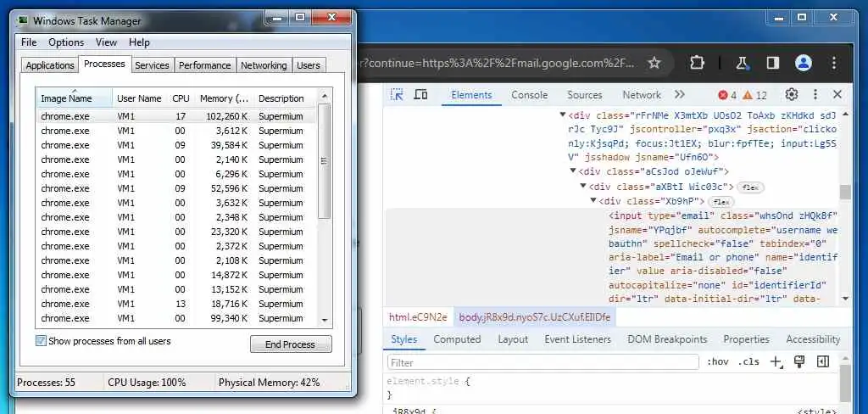The width and height of the screenshot is (868, 414).
Task: Click the styles Filter input field
Action: click(x=543, y=362)
